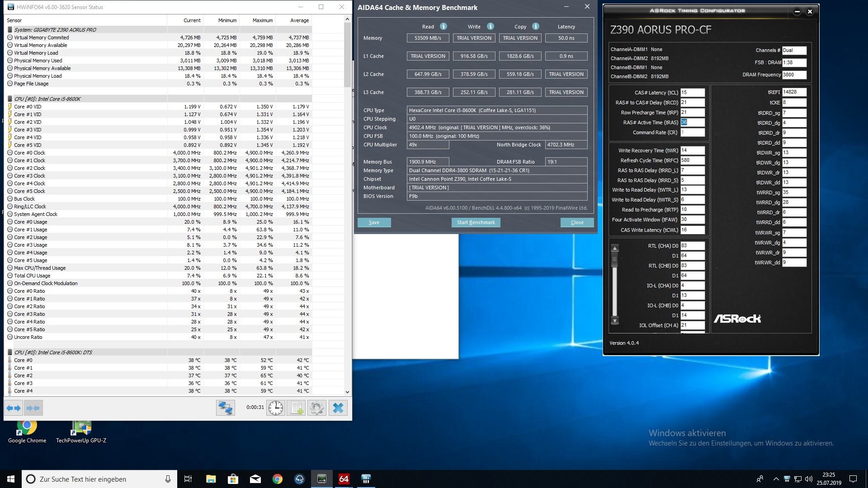Click the HWiNFO sensor list scroll up arrow

[347, 19]
